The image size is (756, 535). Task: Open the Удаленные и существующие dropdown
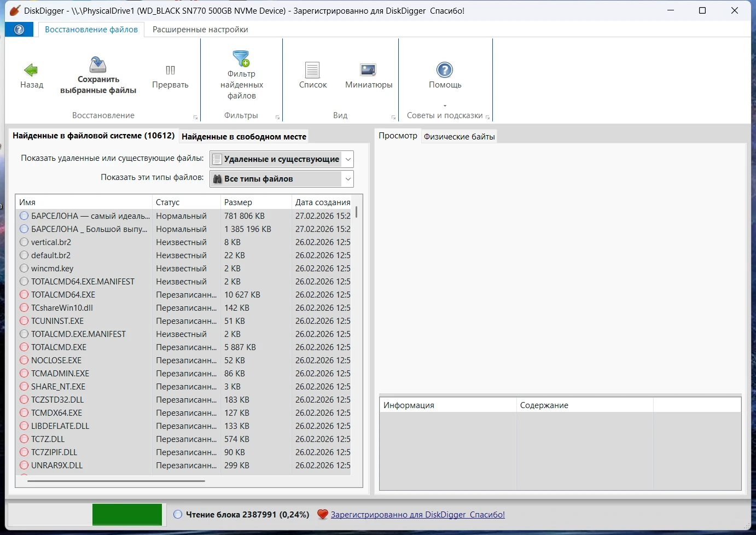(282, 159)
